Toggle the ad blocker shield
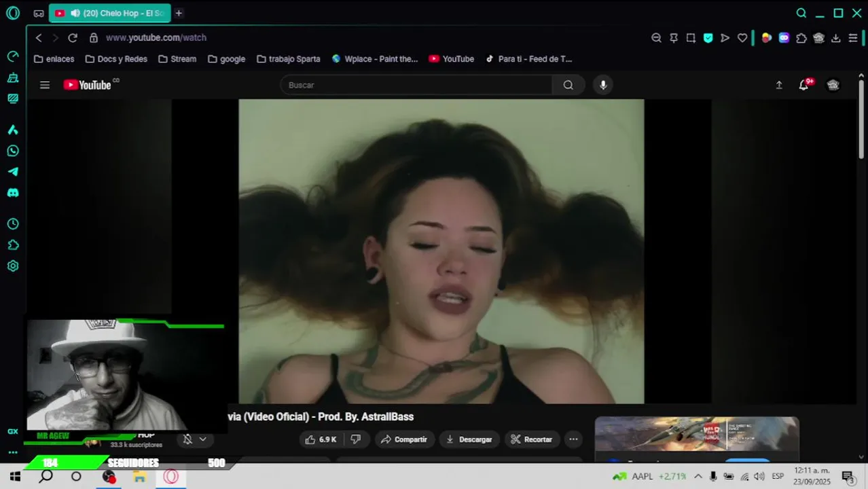This screenshot has height=489, width=868. point(708,38)
